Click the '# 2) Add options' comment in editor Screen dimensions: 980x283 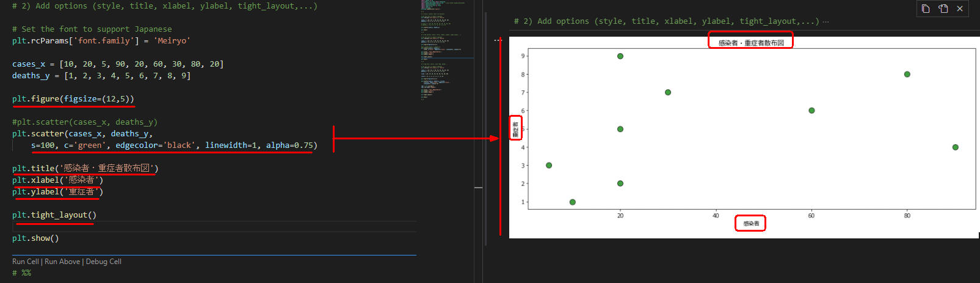click(165, 6)
